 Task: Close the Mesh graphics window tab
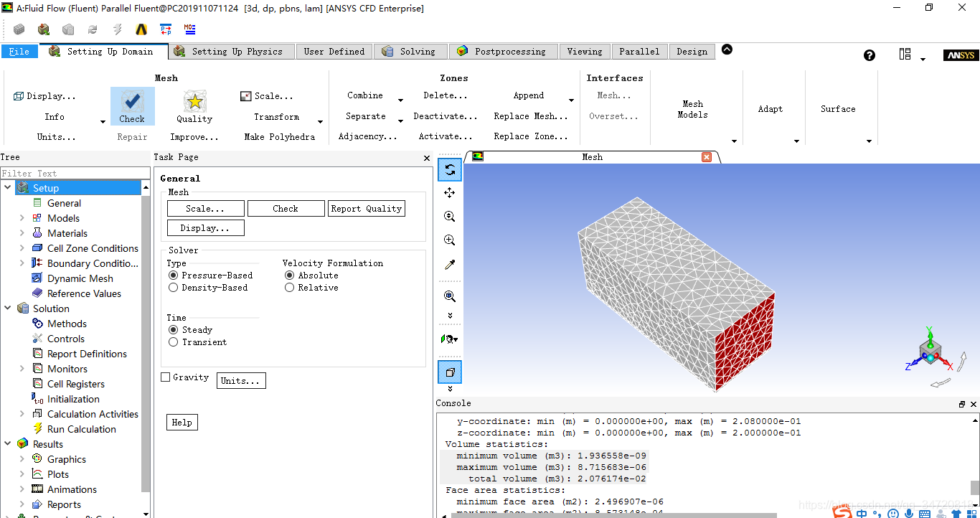(x=707, y=157)
